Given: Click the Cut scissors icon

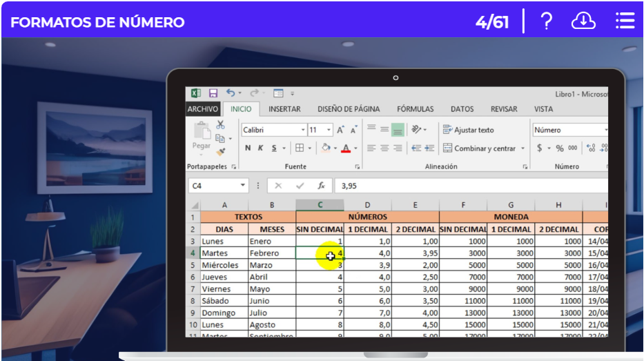Looking at the screenshot, I should click(x=221, y=125).
